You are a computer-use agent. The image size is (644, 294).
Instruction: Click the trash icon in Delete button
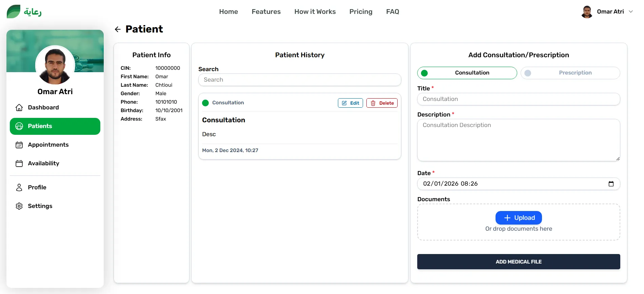click(x=373, y=103)
